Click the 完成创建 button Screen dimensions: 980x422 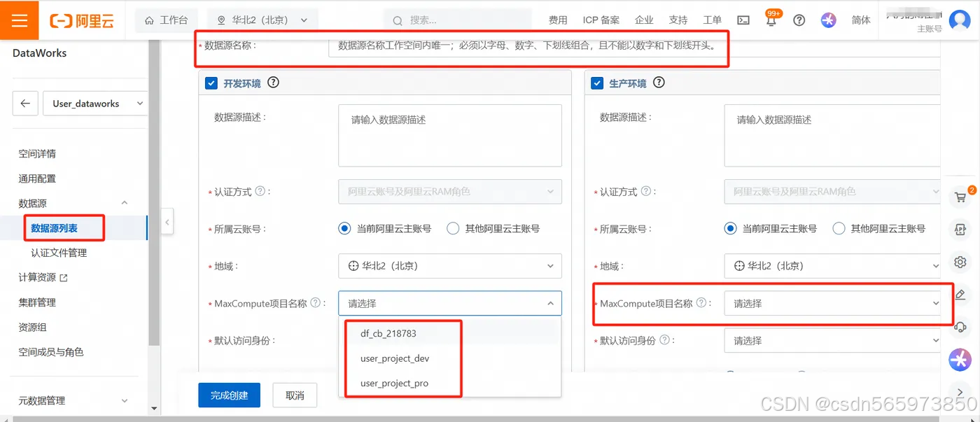(x=230, y=395)
